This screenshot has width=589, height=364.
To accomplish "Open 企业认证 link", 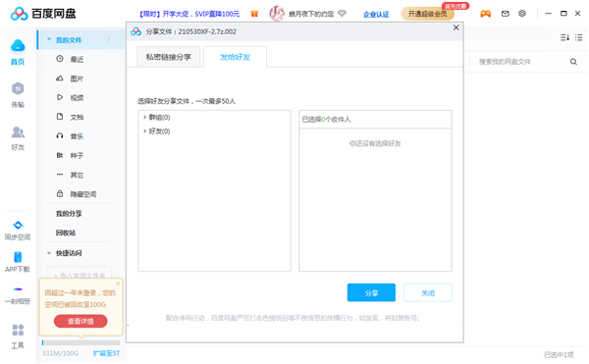I will point(376,15).
